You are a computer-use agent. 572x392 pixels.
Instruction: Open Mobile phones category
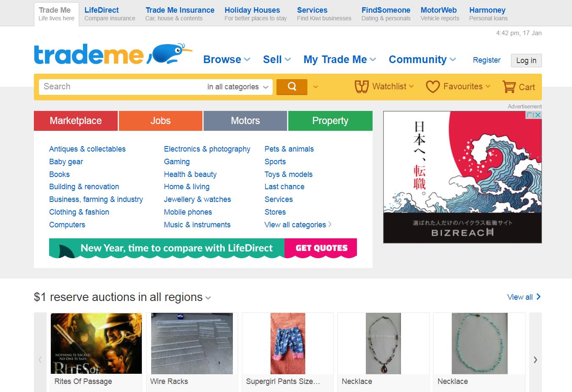coord(188,212)
